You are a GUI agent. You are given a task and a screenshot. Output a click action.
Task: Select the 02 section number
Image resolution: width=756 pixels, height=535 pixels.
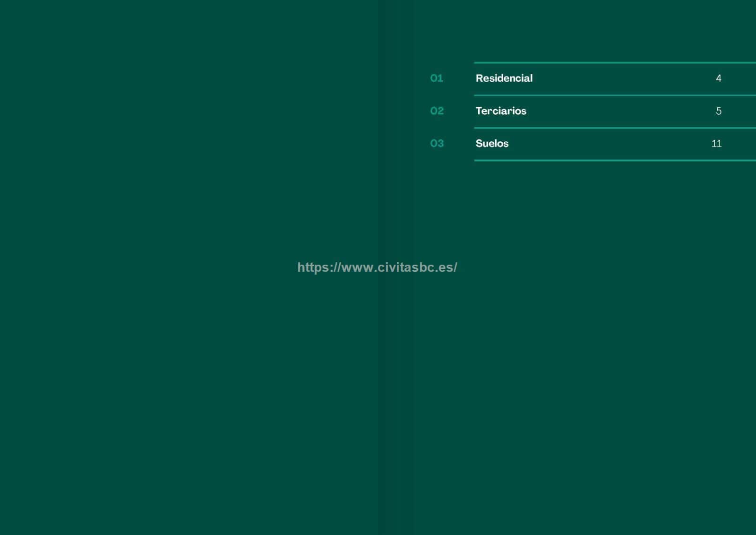pos(437,111)
